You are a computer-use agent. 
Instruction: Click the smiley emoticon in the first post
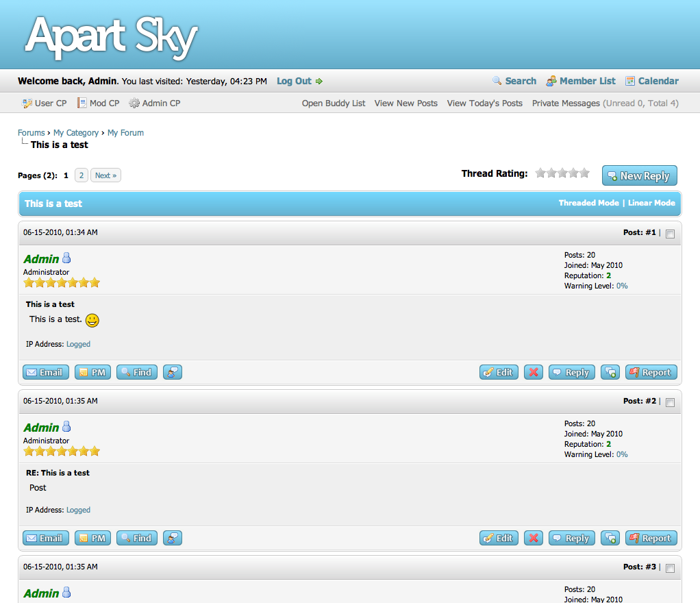pos(92,320)
